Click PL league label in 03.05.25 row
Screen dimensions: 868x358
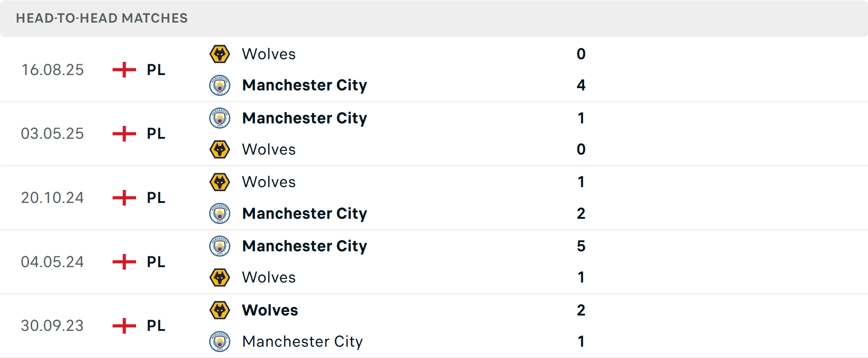(x=156, y=134)
